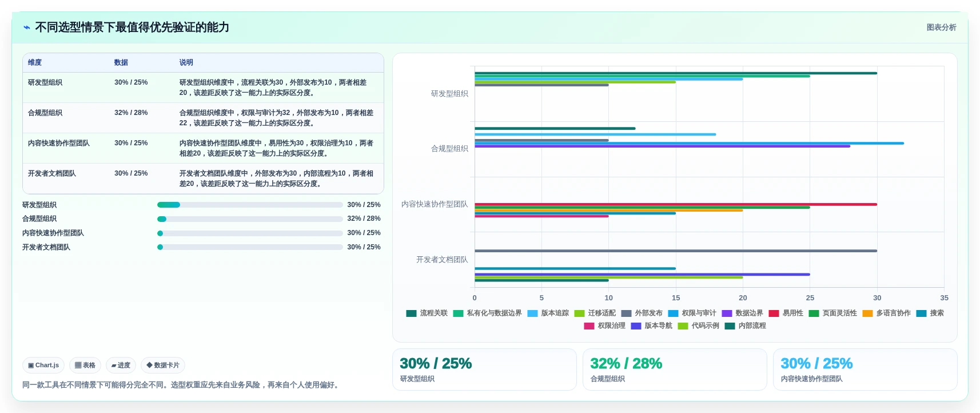Image resolution: width=980 pixels, height=413 pixels.
Task: Click the 合规型组织 progress bar
Action: pos(250,219)
